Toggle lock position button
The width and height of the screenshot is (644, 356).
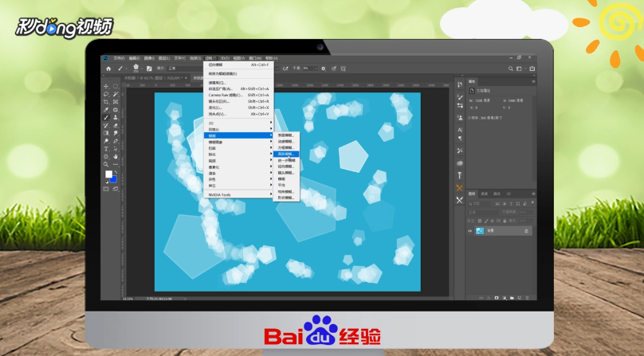click(x=492, y=221)
